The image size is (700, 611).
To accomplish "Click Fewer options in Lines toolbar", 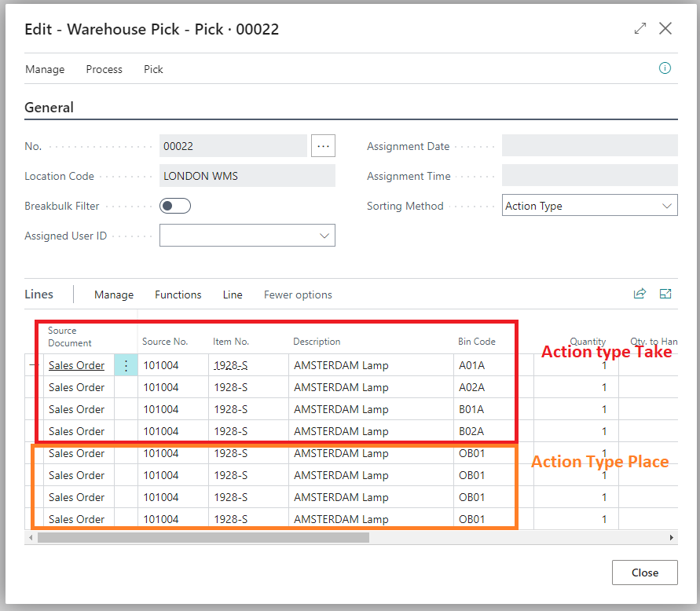I will (298, 295).
